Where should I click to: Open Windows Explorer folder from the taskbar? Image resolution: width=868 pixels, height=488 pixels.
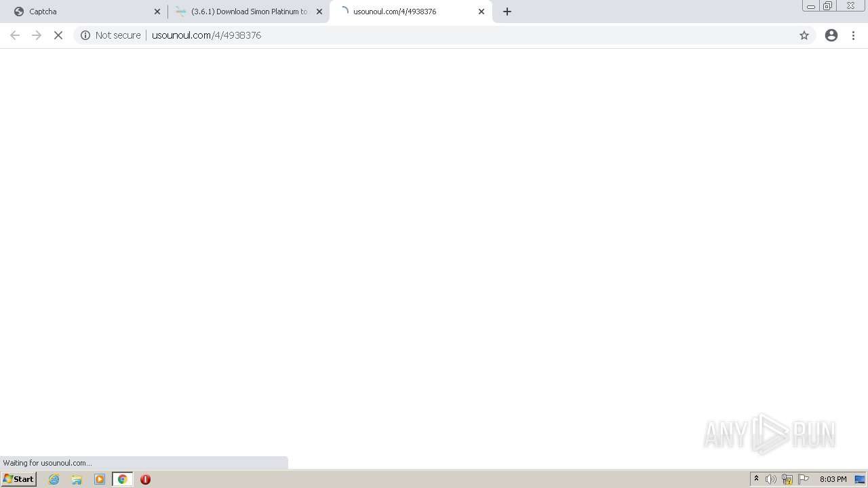tap(77, 479)
